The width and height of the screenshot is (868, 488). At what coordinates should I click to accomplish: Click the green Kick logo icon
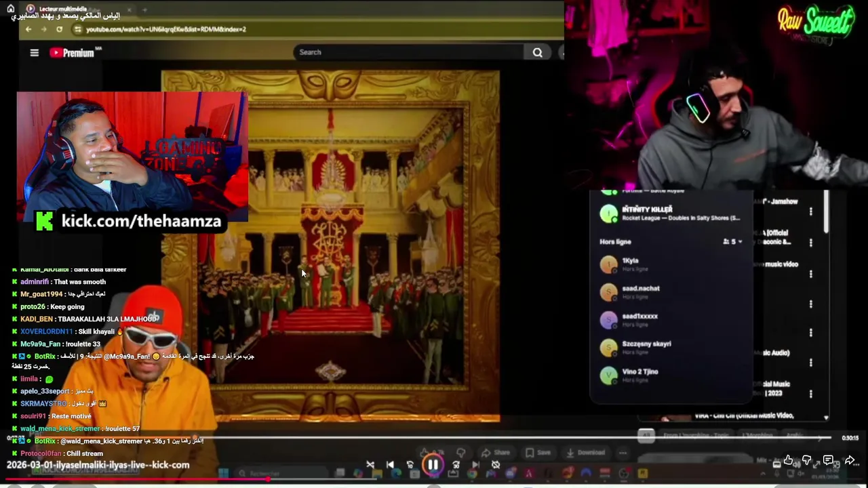pyautogui.click(x=45, y=221)
